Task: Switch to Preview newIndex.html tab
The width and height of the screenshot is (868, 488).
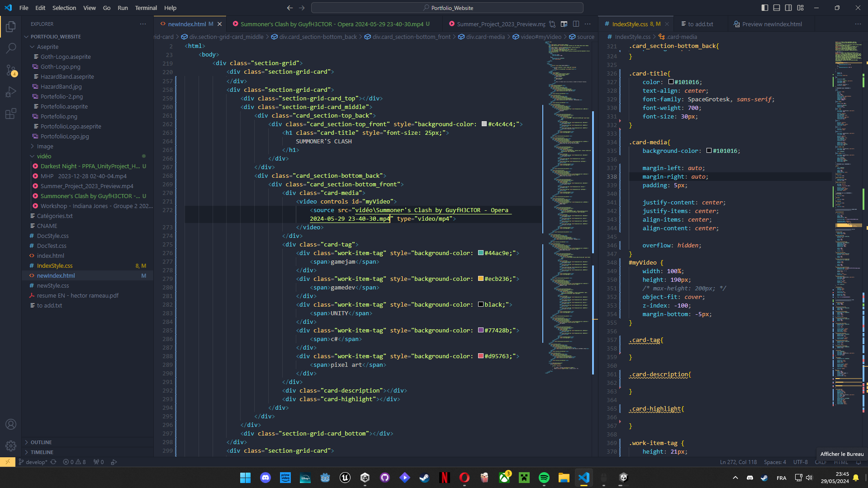Action: [x=772, y=24]
